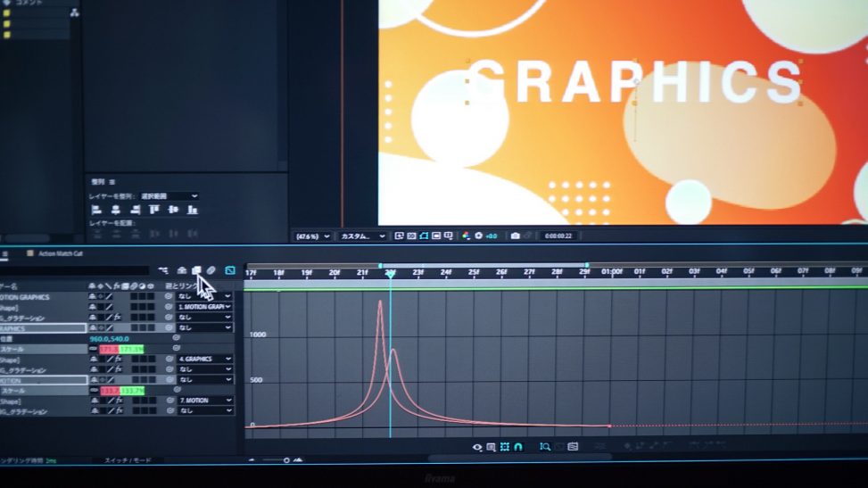Click the 960.0,540.0 position value
This screenshot has width=868, height=488.
pos(109,339)
